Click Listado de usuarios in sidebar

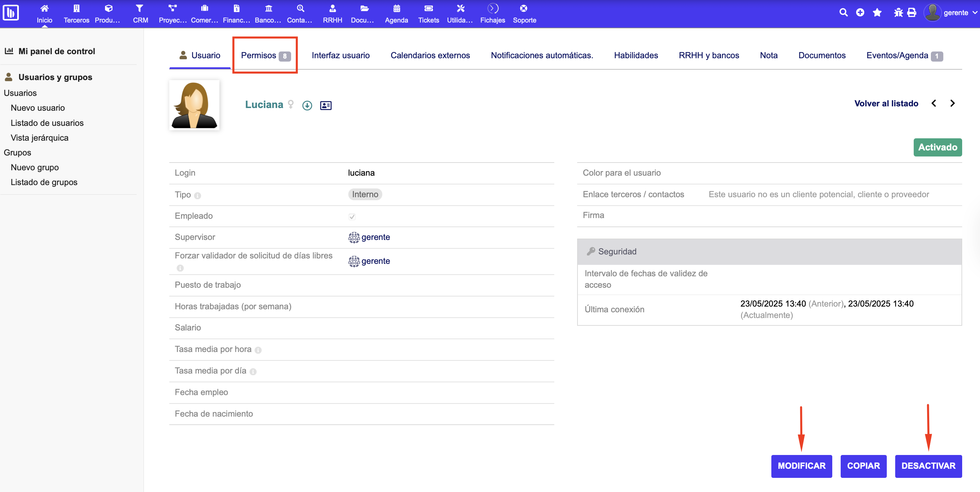47,123
